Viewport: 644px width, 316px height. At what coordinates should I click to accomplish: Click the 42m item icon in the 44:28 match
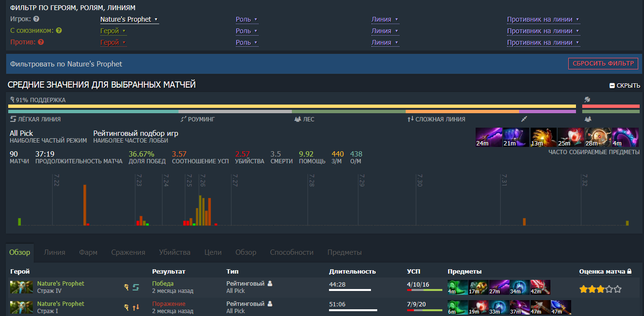[540, 287]
